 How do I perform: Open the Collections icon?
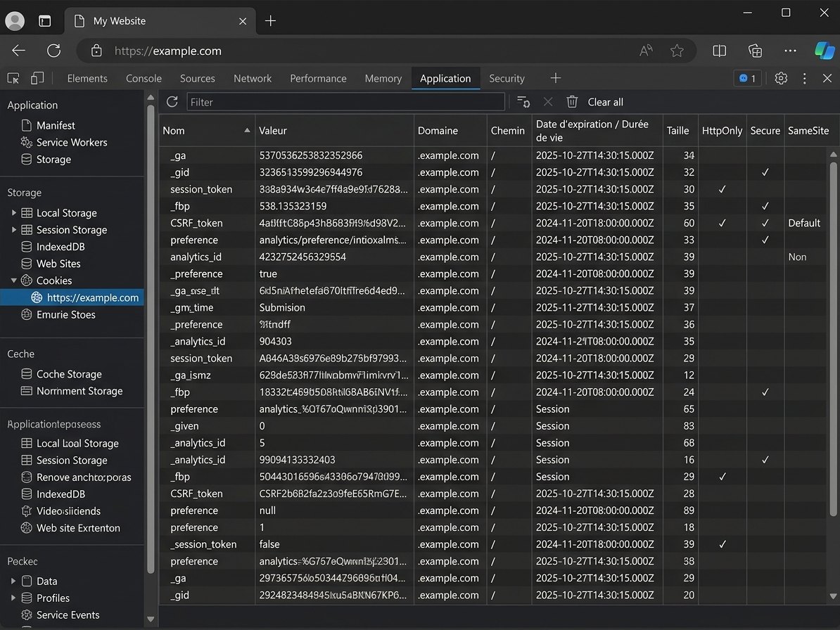coord(755,51)
